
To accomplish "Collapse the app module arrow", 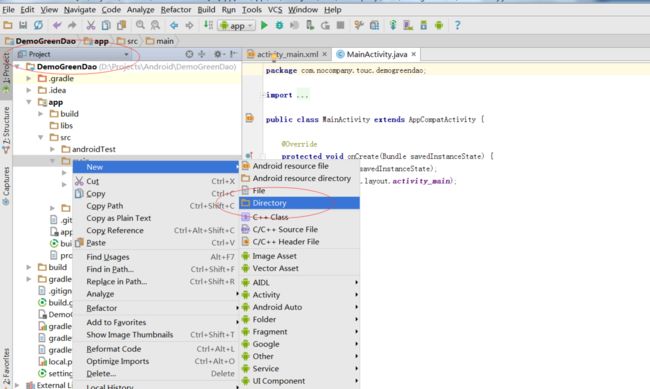I will pos(29,102).
